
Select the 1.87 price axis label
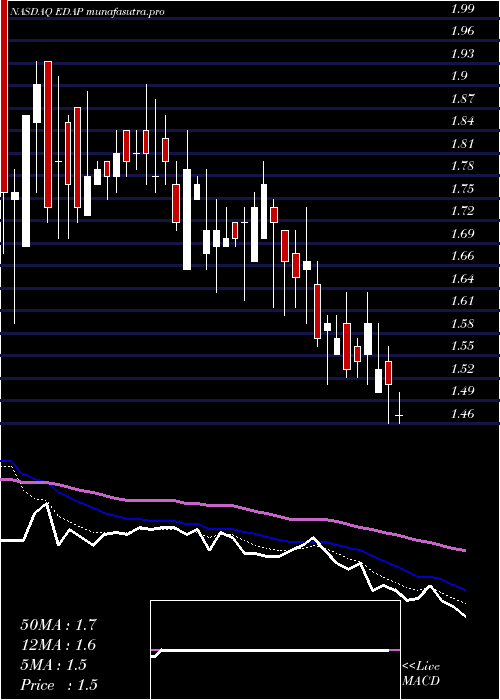[x=462, y=99]
